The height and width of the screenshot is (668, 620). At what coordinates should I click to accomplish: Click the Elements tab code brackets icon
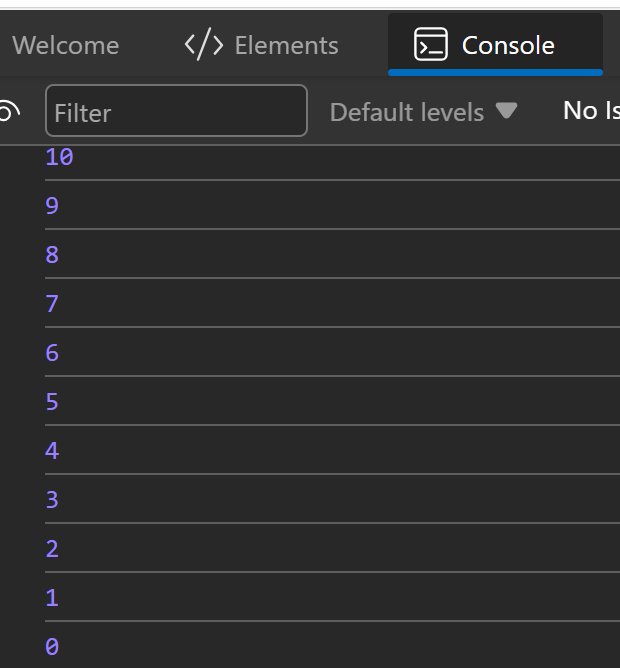(x=204, y=45)
